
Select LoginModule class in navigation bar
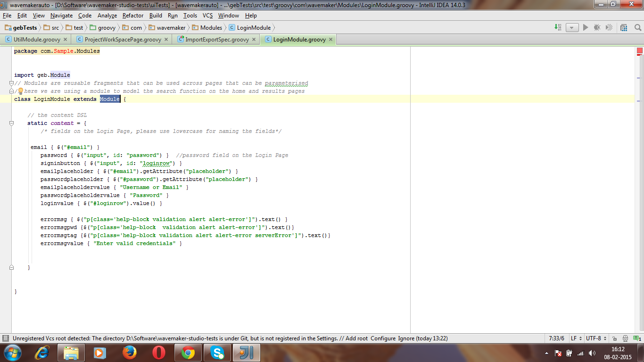pos(250,28)
